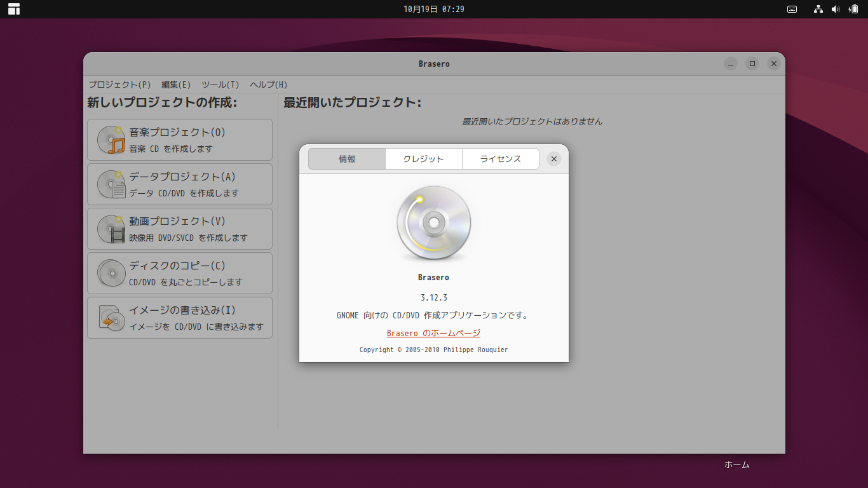
Task: Click the data project document disc icon
Action: pyautogui.click(x=111, y=184)
